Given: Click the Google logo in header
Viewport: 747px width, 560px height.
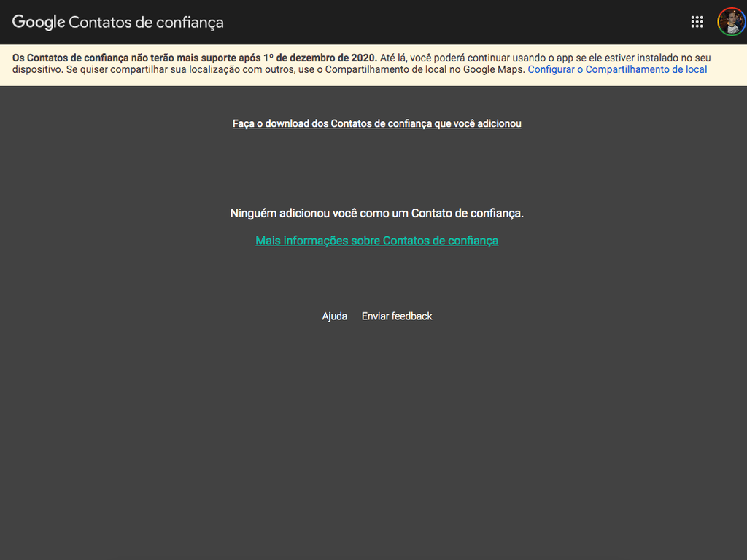Looking at the screenshot, I should click(39, 23).
